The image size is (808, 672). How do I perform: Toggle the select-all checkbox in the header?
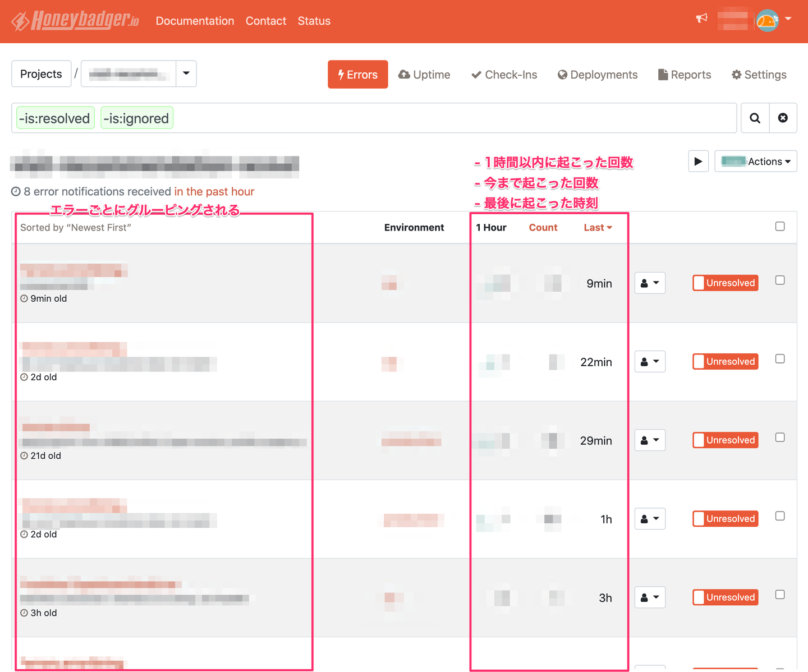[x=780, y=227]
